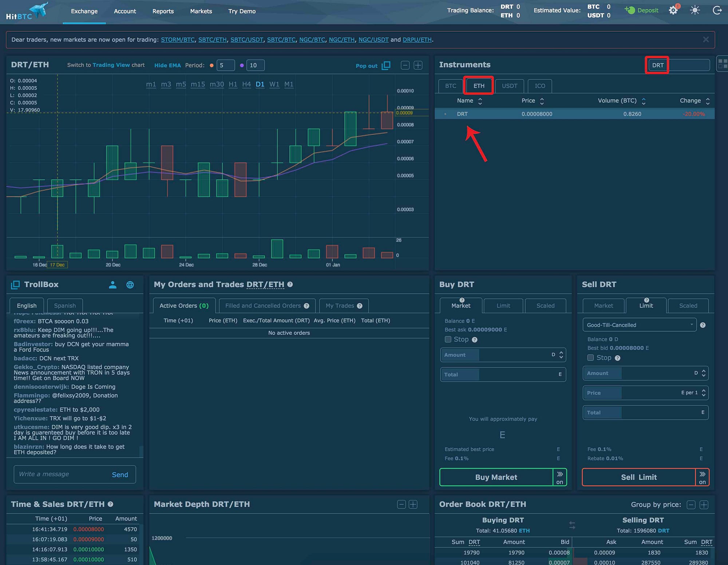The image size is (728, 565).
Task: Open help icon on Filled and Cancelled Orders
Action: click(306, 306)
